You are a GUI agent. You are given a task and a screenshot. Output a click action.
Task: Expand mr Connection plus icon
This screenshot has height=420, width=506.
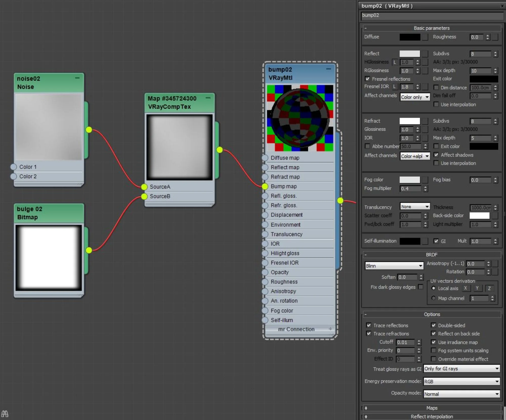(330, 329)
